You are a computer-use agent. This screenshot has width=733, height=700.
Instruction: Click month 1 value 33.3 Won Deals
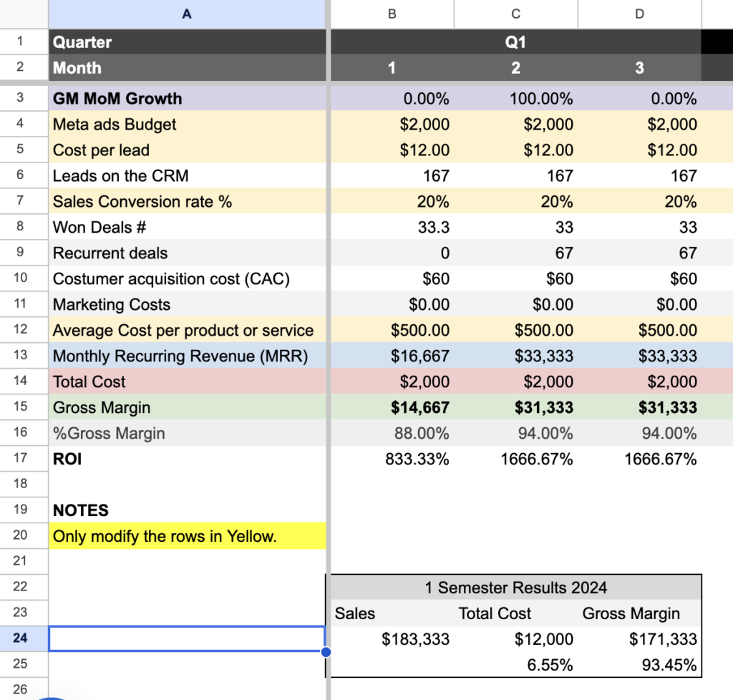coord(392,227)
